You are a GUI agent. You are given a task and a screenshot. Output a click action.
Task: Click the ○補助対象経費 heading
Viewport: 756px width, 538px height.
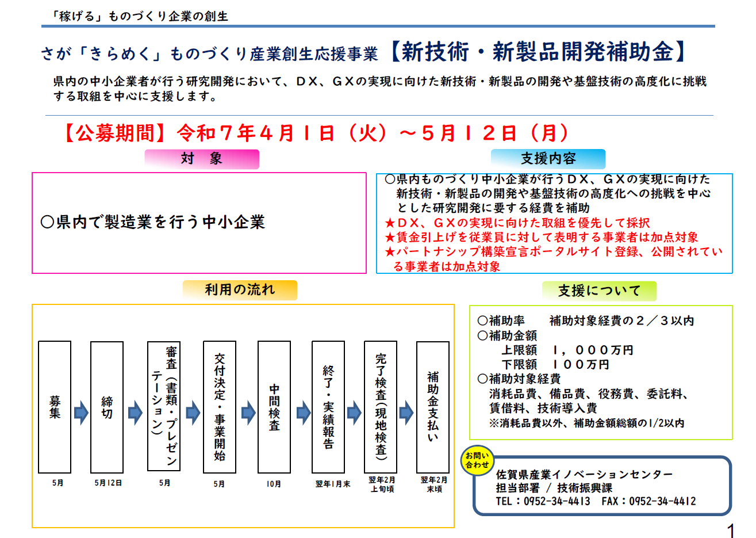519,379
